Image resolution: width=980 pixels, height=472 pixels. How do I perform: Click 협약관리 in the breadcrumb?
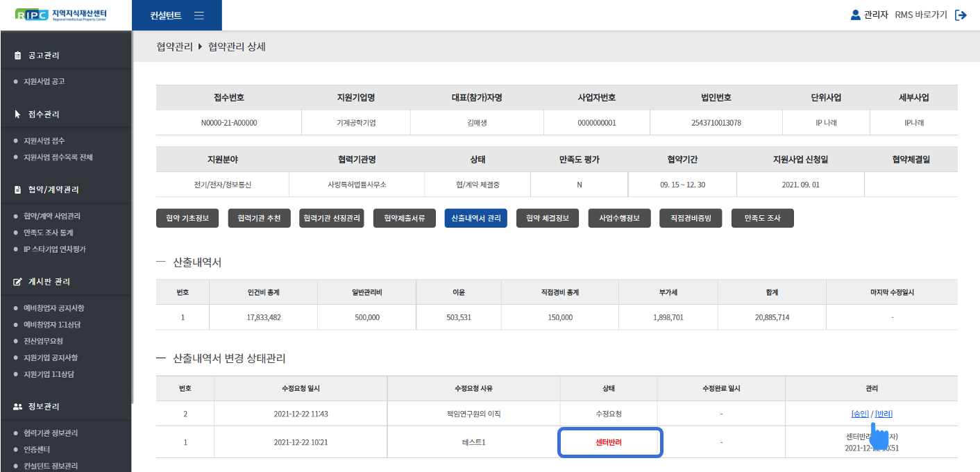[x=174, y=47]
